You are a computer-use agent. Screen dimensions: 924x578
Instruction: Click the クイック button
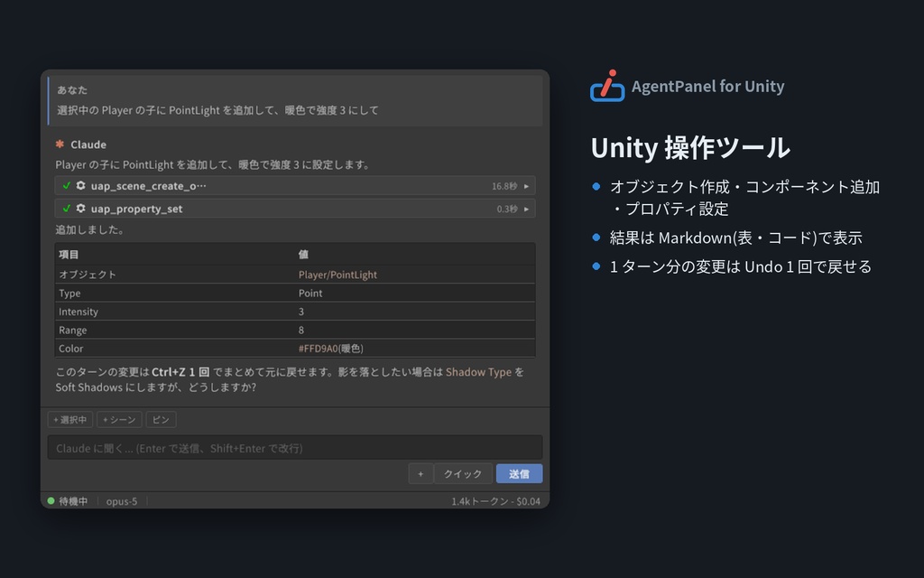coord(463,473)
